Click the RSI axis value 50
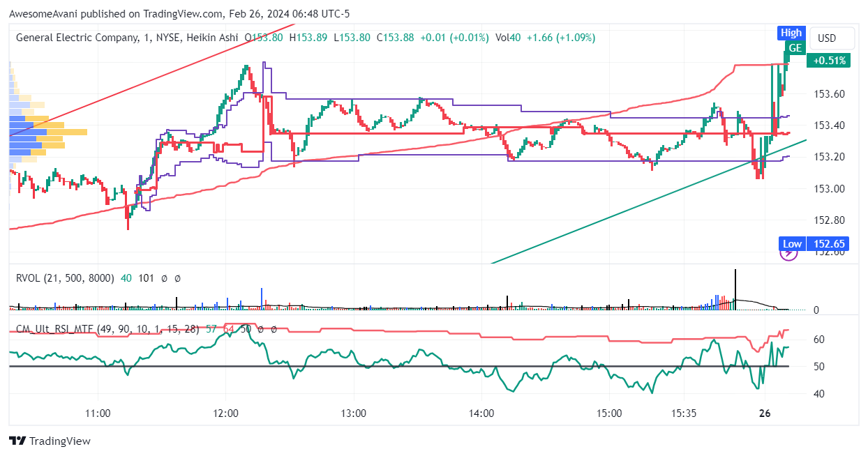 click(x=821, y=367)
